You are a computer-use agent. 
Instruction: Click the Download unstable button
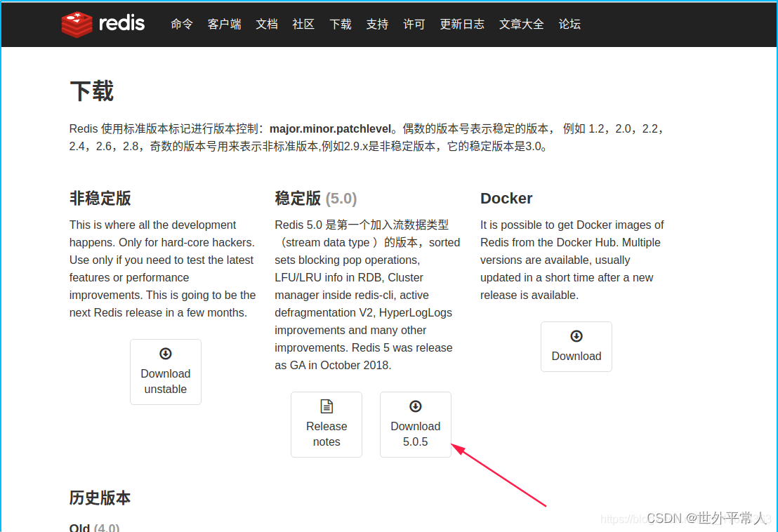(x=166, y=372)
